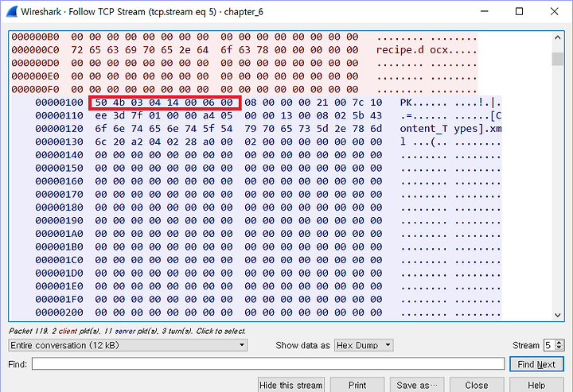Screen dimensions: 573x392
Task: Select the client row at offset 000000D0
Action: pyautogui.click(x=244, y=63)
